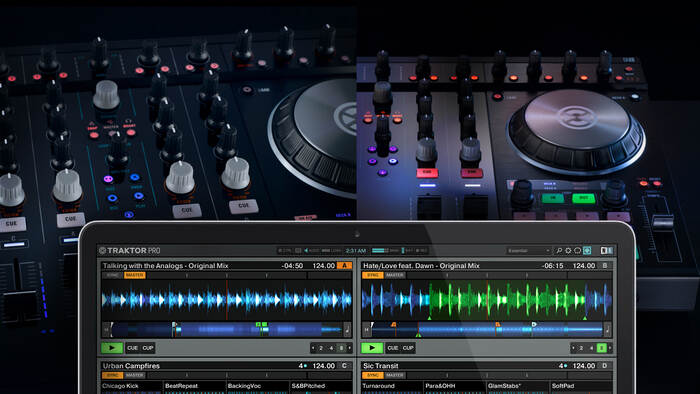The image size is (700, 394).
Task: Open the Deck B letter menu
Action: click(605, 265)
